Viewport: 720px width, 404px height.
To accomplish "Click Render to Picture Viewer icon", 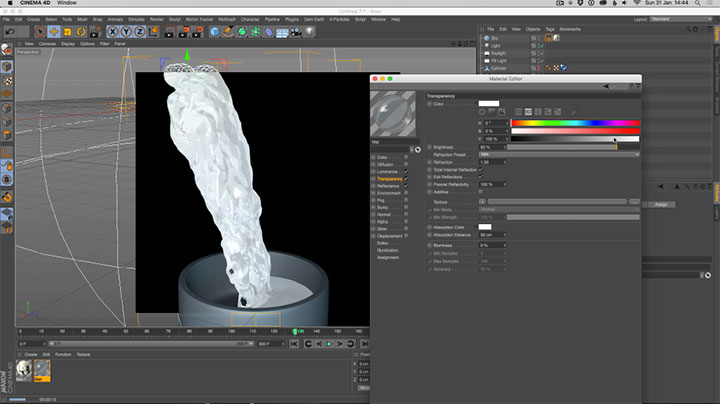I will pyautogui.click(x=183, y=32).
